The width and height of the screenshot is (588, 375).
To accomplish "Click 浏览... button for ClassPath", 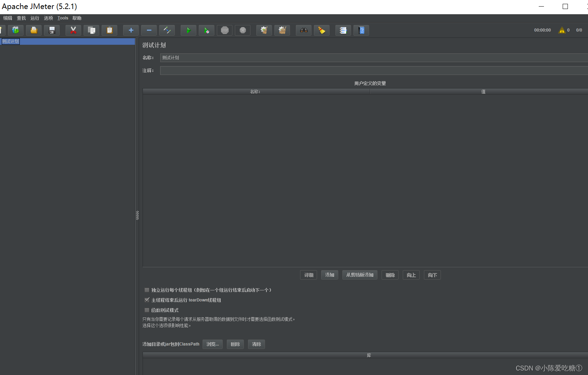I will 213,344.
